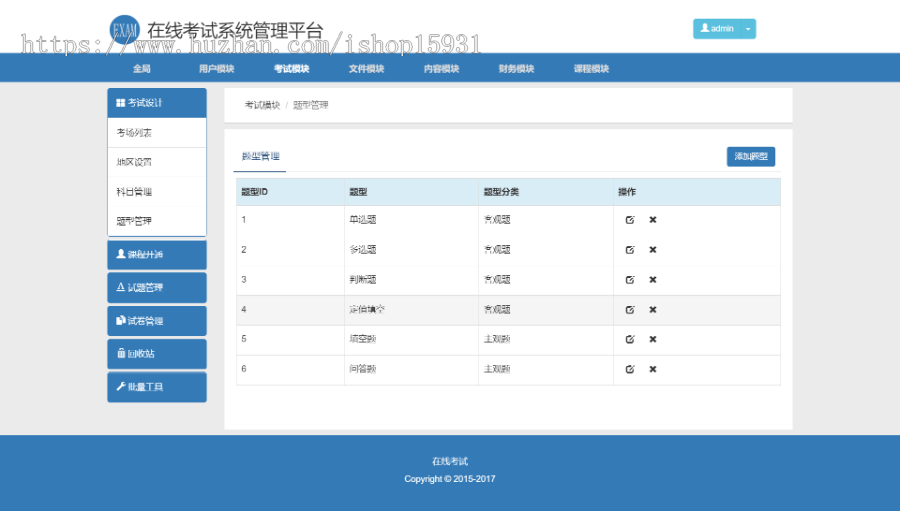Delete the row 2 多选题 entry

pyautogui.click(x=653, y=250)
